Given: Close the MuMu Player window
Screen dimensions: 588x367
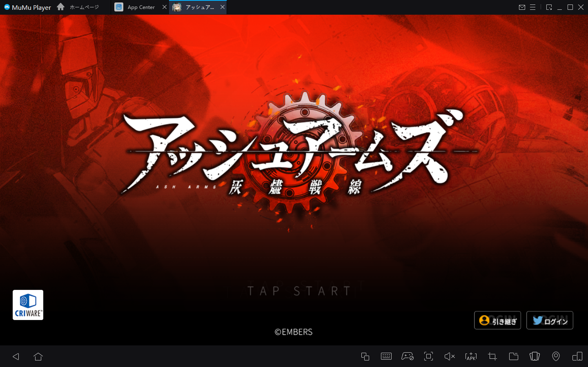Looking at the screenshot, I should pos(581,7).
